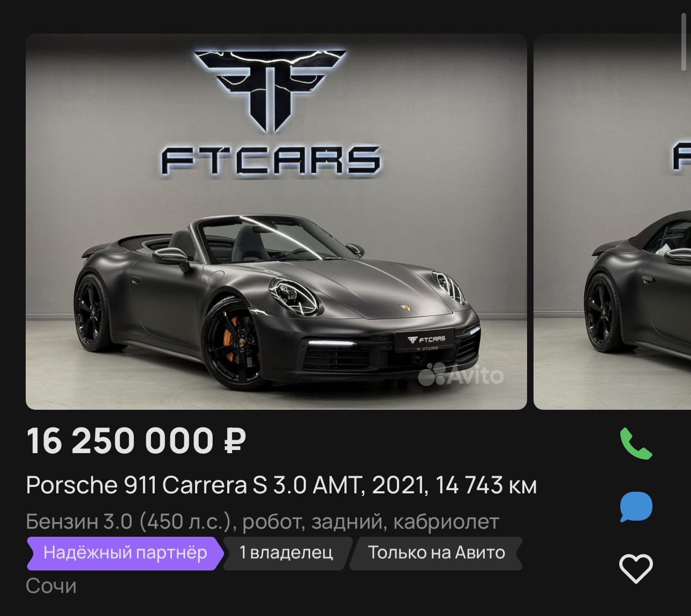Click the FTCARS license plate on car
The image size is (691, 616).
tap(425, 341)
